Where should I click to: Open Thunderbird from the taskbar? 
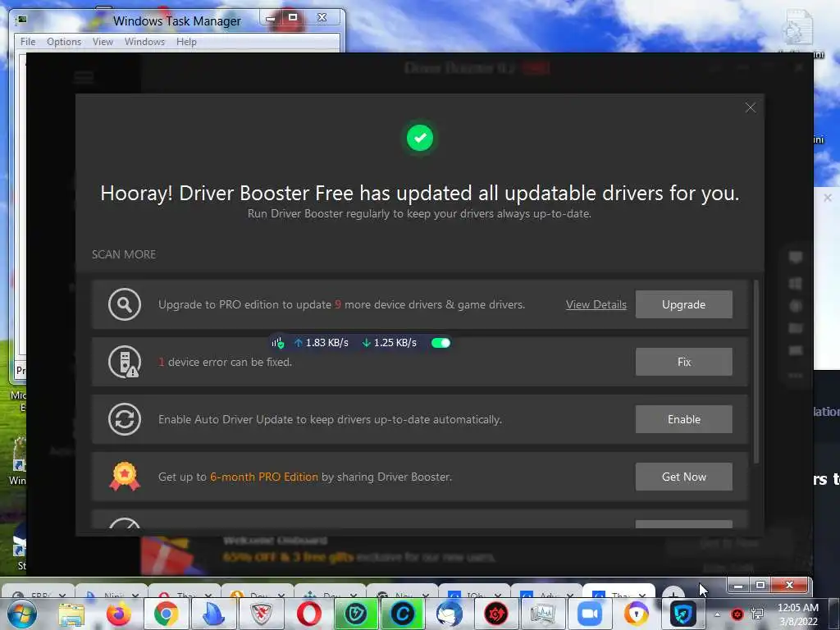[449, 614]
